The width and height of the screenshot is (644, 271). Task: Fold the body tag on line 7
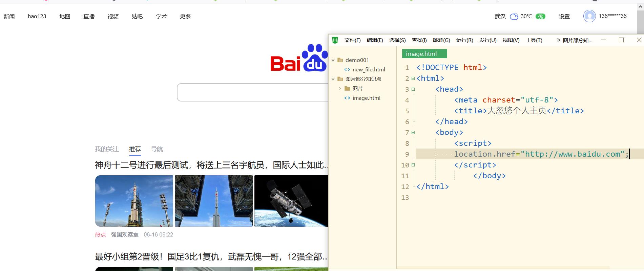point(413,133)
